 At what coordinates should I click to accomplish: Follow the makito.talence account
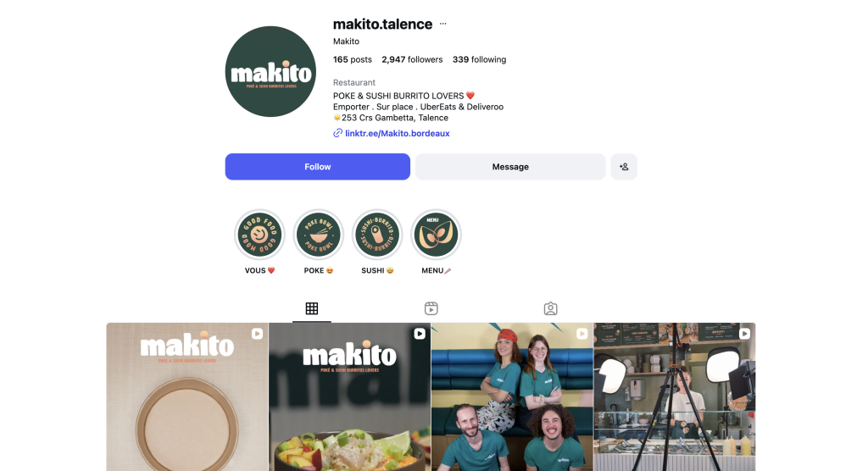[x=318, y=167]
